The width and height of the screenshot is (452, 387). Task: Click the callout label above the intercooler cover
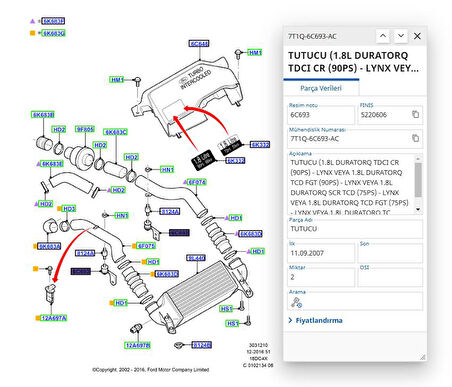(x=199, y=44)
